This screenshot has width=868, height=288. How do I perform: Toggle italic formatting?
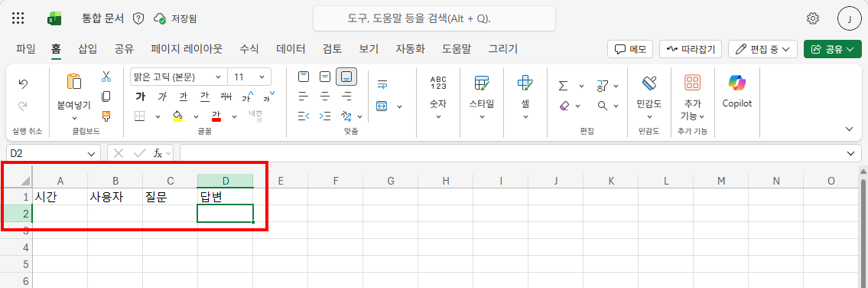point(161,97)
